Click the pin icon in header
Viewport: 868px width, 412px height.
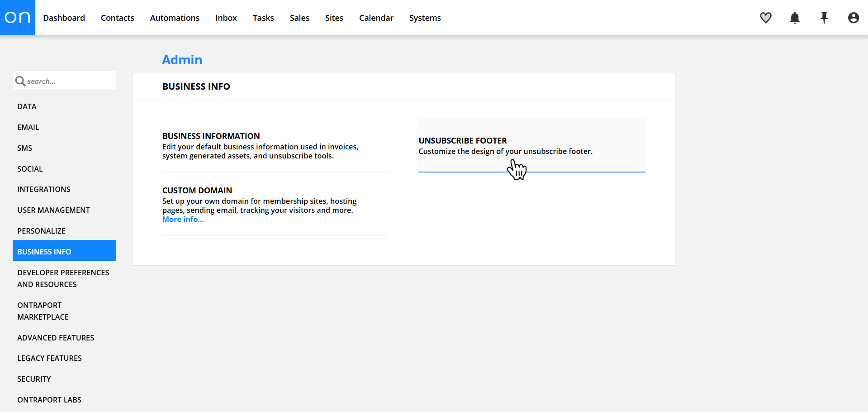pos(824,18)
